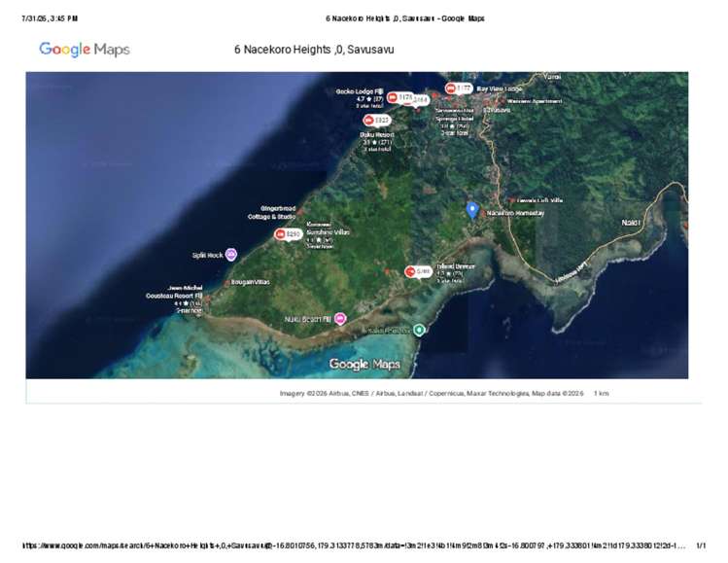The height and width of the screenshot is (563, 728).
Task: Click the blue location pin on map
Action: click(472, 210)
